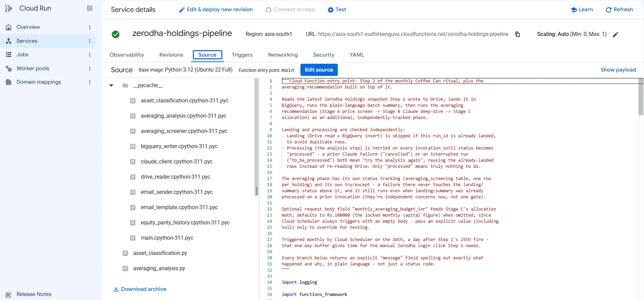Switch to the Security tab
The height and width of the screenshot is (300, 644).
[324, 55]
